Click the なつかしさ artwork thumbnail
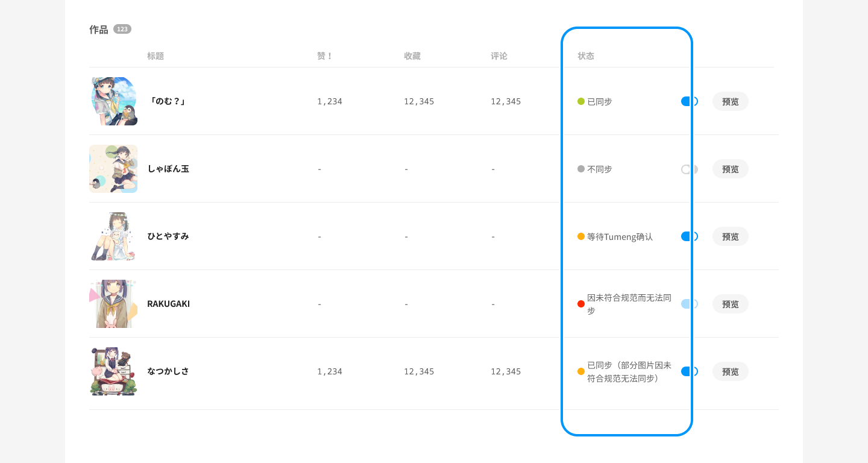868x463 pixels. tap(113, 371)
